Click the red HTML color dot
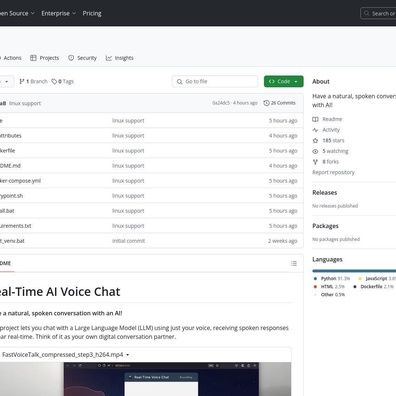This screenshot has width=396, height=396. tap(315, 287)
